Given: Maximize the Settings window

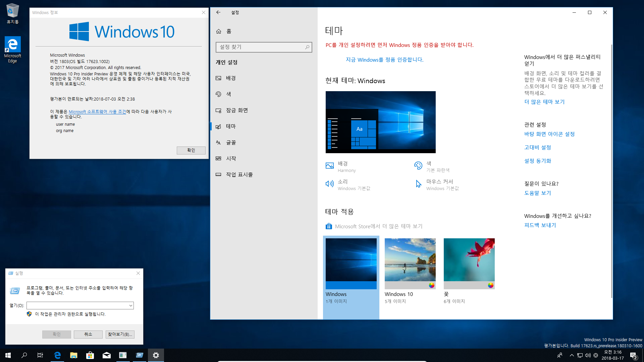Looking at the screenshot, I should (x=590, y=12).
